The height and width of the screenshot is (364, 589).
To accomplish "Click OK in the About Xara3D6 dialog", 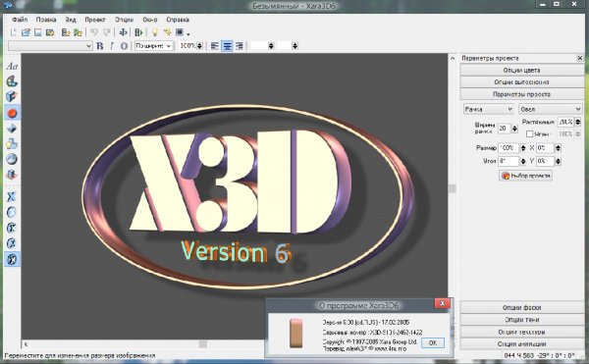I will tap(433, 342).
